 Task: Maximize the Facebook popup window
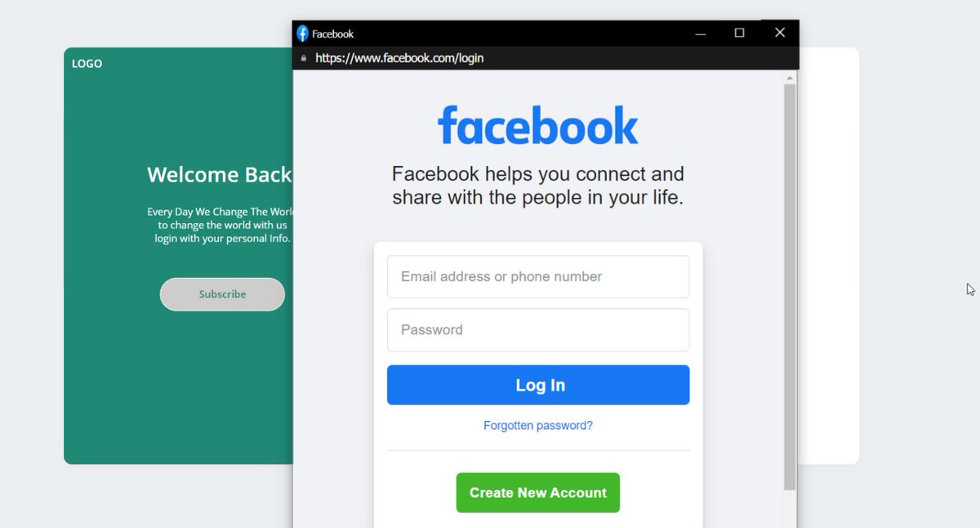click(739, 33)
